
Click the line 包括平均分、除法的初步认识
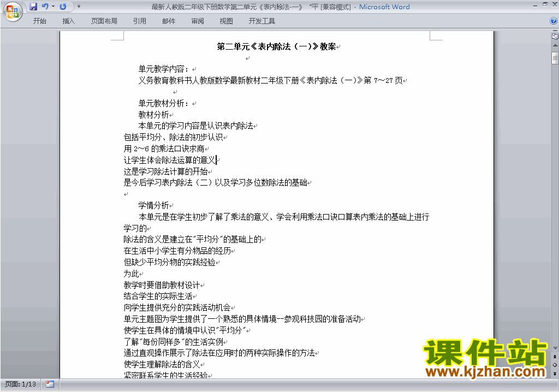point(173,137)
